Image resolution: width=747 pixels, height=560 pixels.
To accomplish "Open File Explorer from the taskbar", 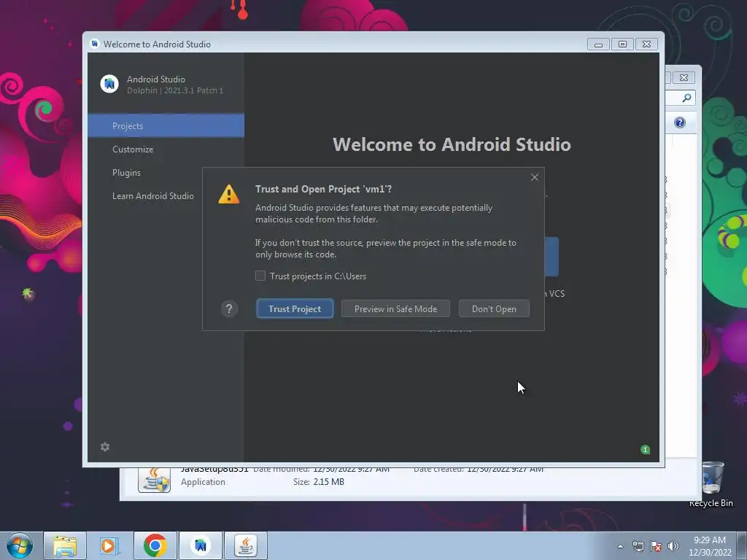I will pyautogui.click(x=65, y=545).
